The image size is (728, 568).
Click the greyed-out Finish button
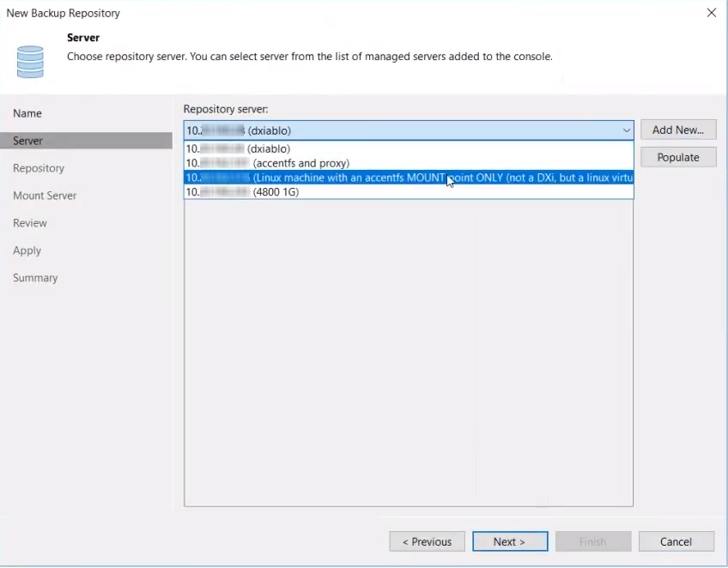(x=592, y=541)
